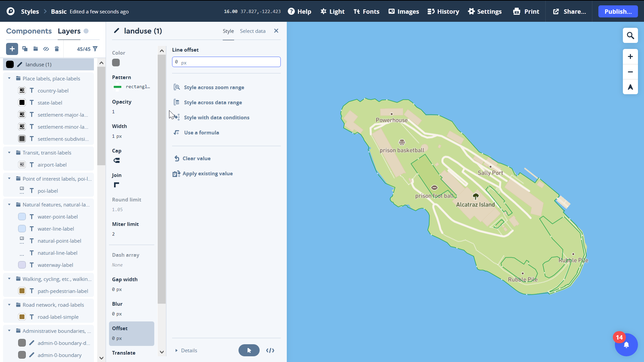The width and height of the screenshot is (644, 362).
Task: Click the add new layer plus button
Action: 12,49
